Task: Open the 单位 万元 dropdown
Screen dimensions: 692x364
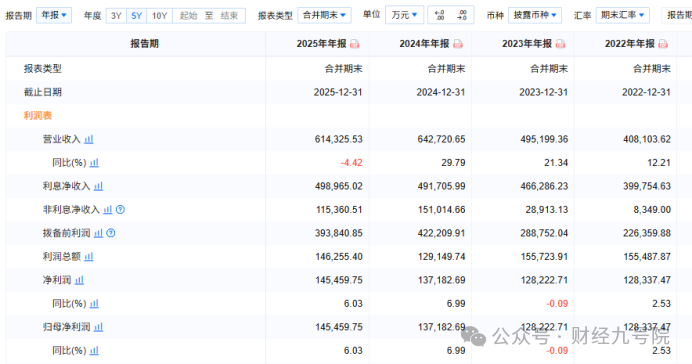Action: pos(404,15)
